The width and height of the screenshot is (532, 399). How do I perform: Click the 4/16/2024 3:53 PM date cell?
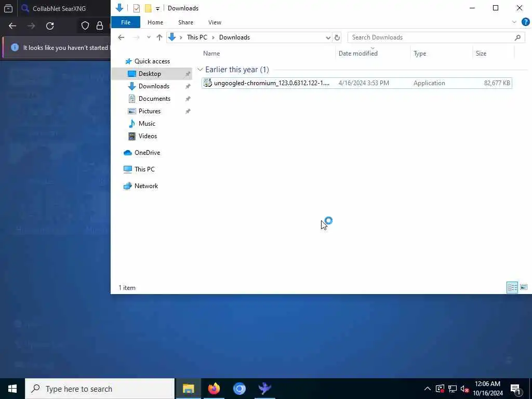tap(364, 83)
